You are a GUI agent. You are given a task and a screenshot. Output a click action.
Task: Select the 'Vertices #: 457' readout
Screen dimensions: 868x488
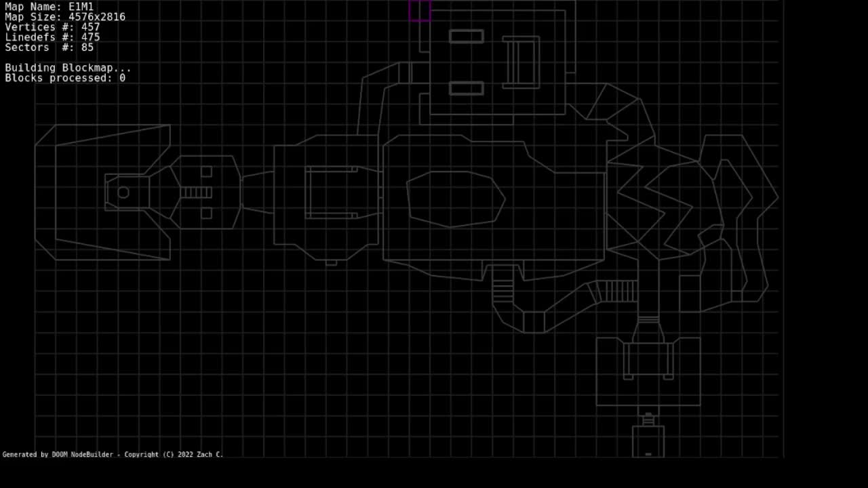52,27
